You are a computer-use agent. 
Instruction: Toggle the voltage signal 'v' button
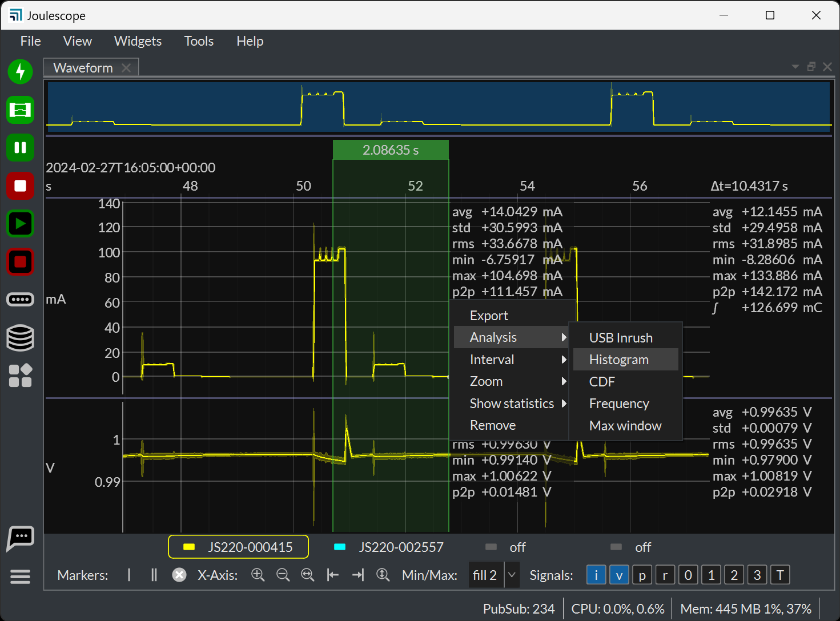(x=619, y=575)
